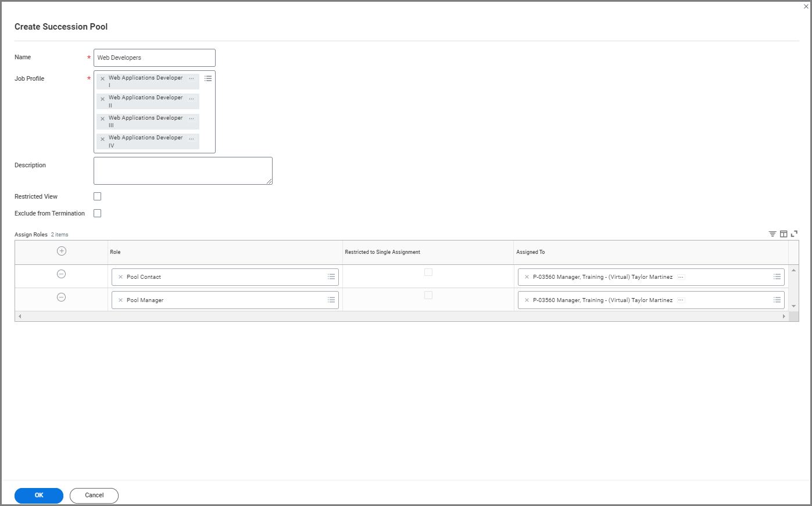
Task: Toggle Restricted to Single Assignment for Pool Contact
Action: [428, 272]
